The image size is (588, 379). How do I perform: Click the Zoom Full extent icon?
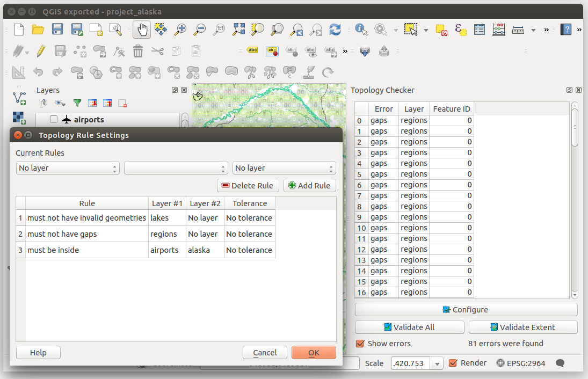238,30
